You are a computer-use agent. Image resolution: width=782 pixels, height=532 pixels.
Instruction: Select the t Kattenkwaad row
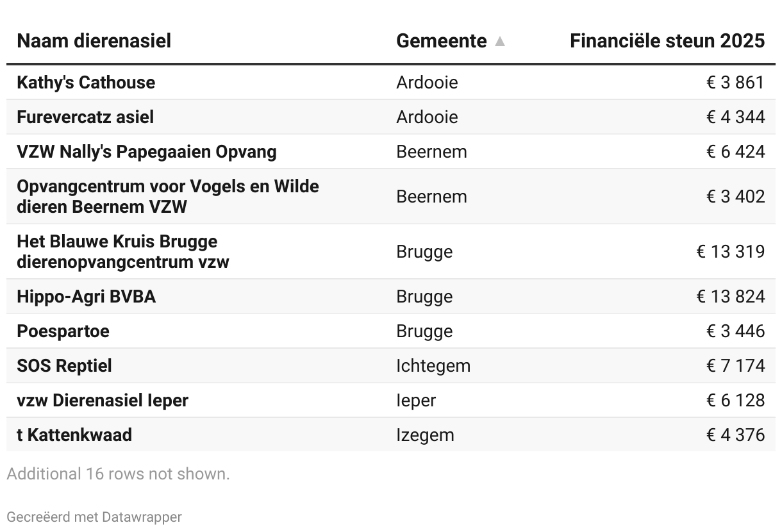(74, 435)
